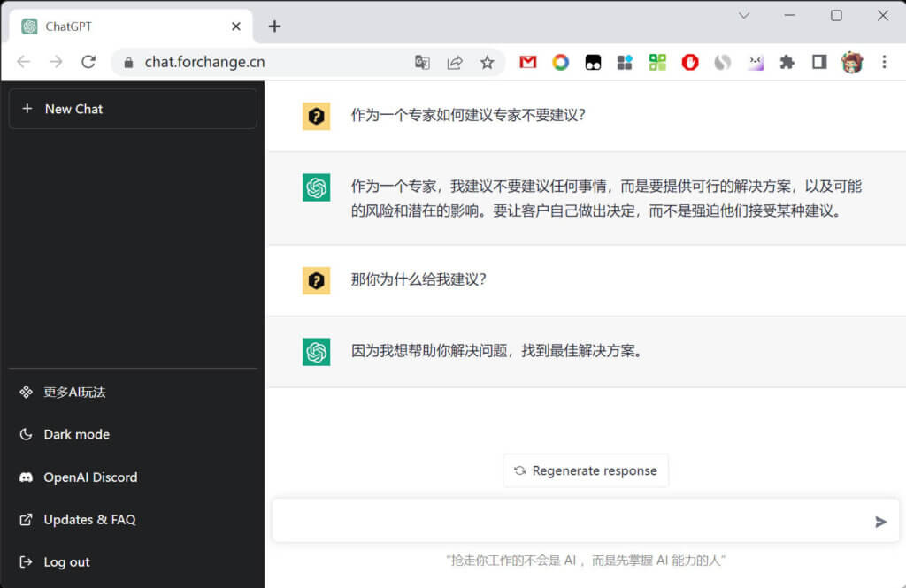Open the extensions puzzle-piece dropdown
This screenshot has height=588, width=906.
pyautogui.click(x=787, y=62)
